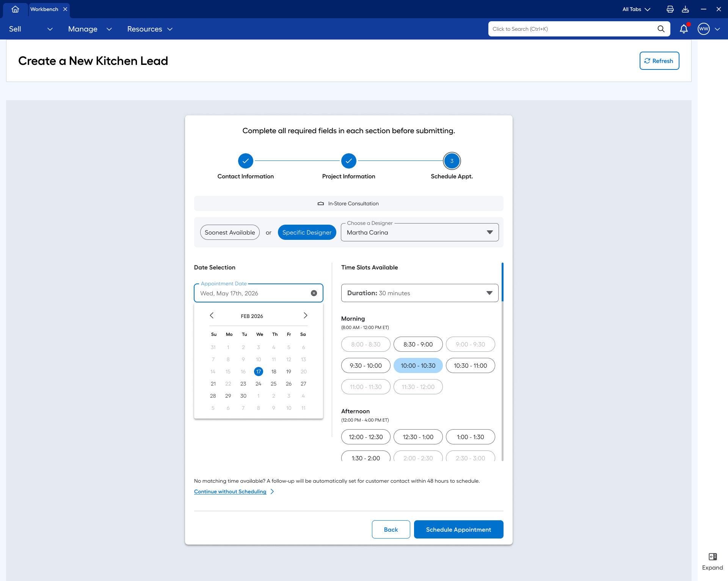The width and height of the screenshot is (728, 581).
Task: Toggle the 10:00 - 10:30 time slot
Action: (x=418, y=365)
